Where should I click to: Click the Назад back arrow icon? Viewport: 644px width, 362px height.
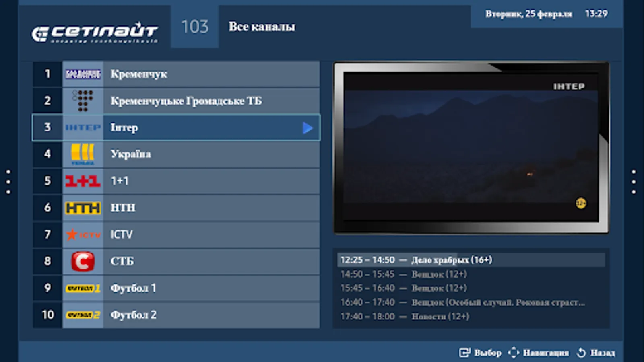click(581, 352)
